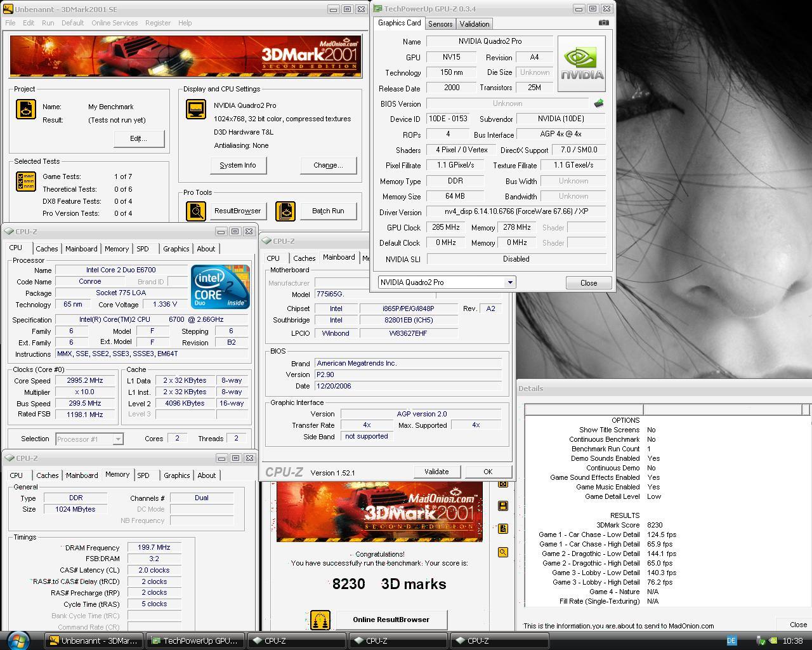Click the Batch Run icon in Pro Tools
This screenshot has height=650, width=812.
tap(285, 211)
